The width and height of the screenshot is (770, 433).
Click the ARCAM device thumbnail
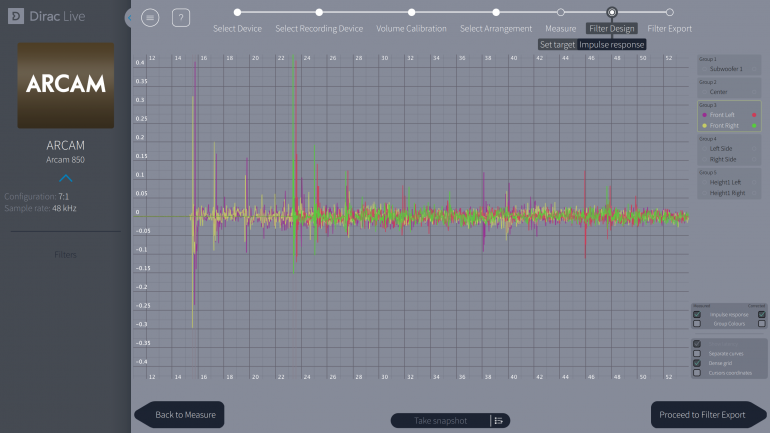click(x=66, y=86)
